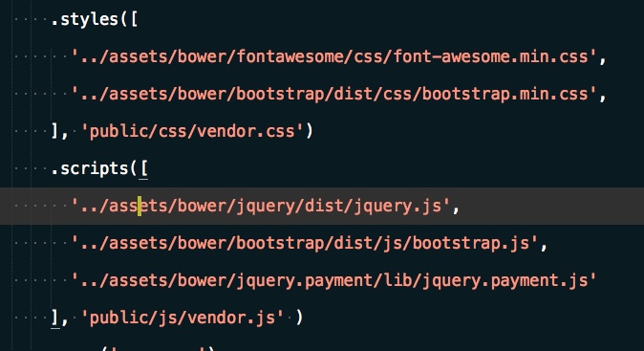Click the jquery/dist/jquery.js path string
This screenshot has height=351, width=644.
click(x=261, y=206)
